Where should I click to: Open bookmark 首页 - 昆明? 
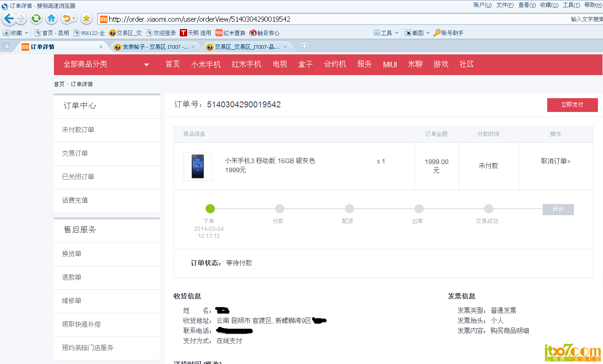[x=52, y=33]
